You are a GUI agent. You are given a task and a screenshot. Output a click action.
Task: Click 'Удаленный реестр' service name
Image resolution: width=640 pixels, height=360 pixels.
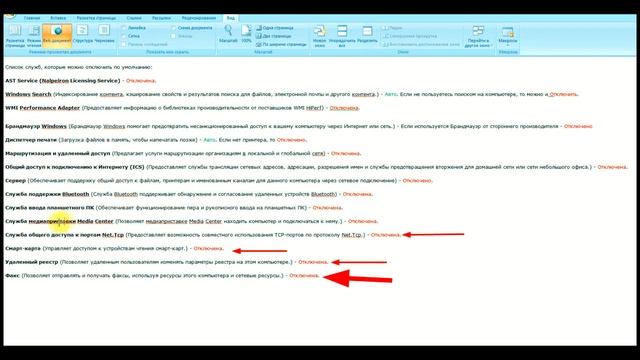pyautogui.click(x=31, y=262)
